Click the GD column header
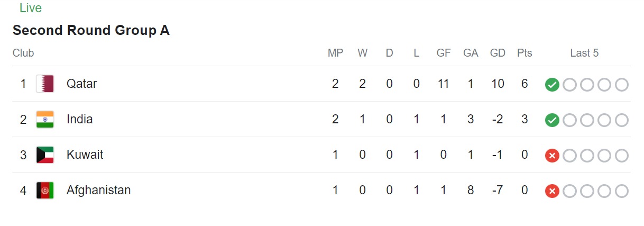The width and height of the screenshot is (644, 226). tap(498, 53)
